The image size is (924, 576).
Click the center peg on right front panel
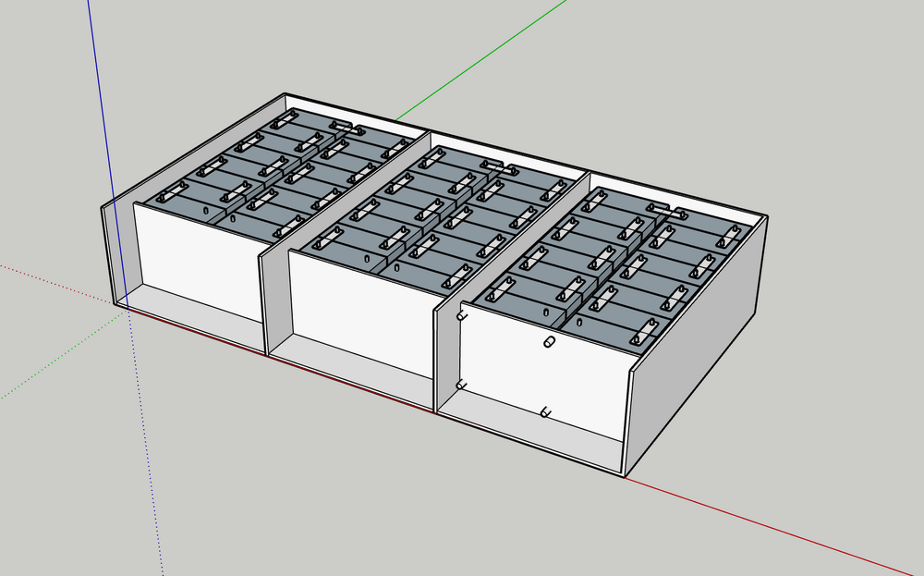click(x=547, y=343)
